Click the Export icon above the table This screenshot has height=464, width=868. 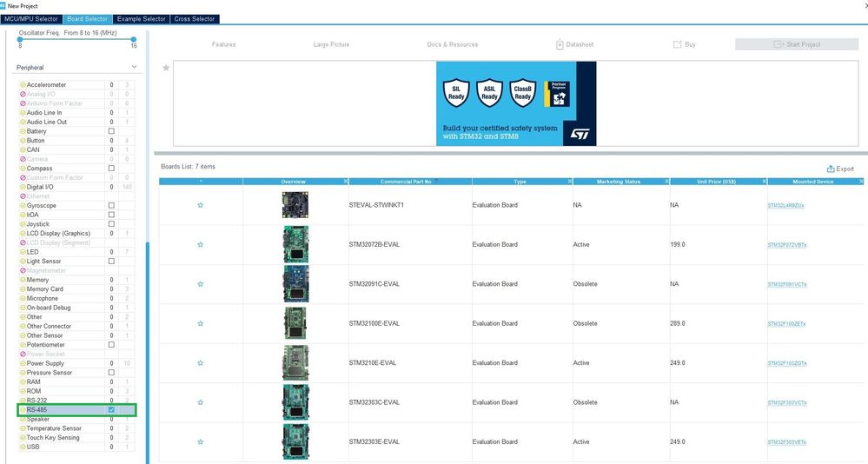(831, 169)
